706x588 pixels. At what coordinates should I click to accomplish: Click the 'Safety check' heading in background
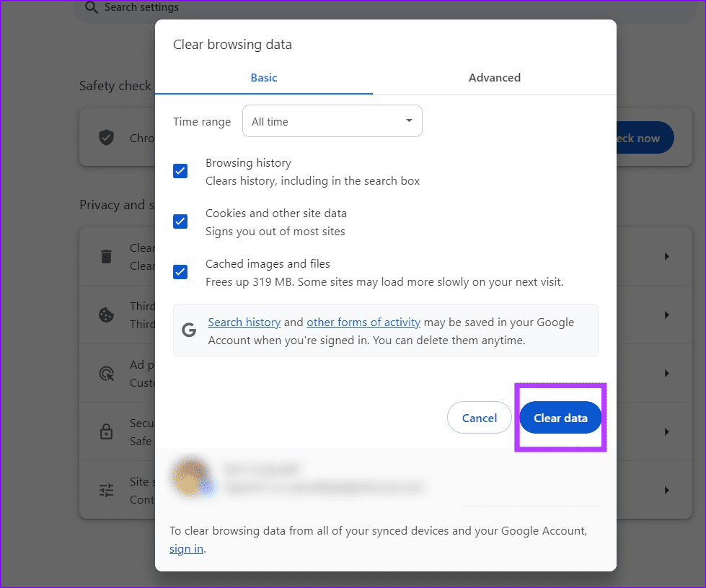[x=115, y=86]
